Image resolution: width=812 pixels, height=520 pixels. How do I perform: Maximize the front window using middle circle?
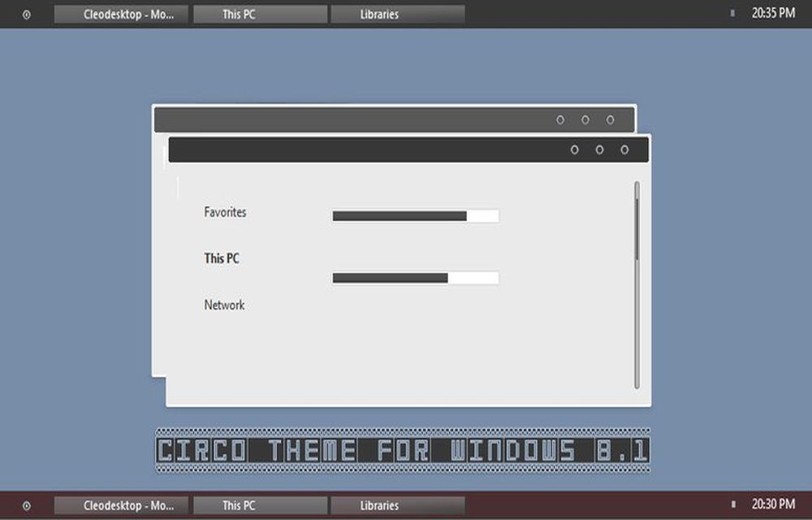(x=599, y=149)
